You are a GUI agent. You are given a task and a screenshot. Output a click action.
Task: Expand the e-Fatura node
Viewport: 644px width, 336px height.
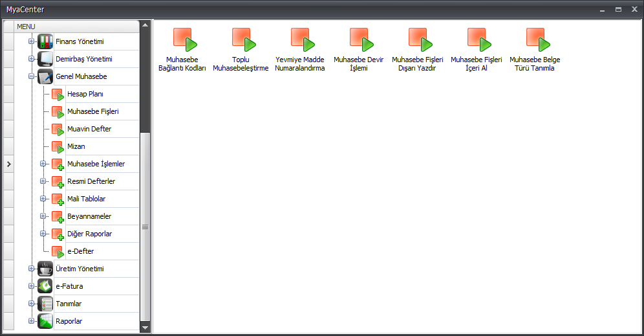coord(31,286)
